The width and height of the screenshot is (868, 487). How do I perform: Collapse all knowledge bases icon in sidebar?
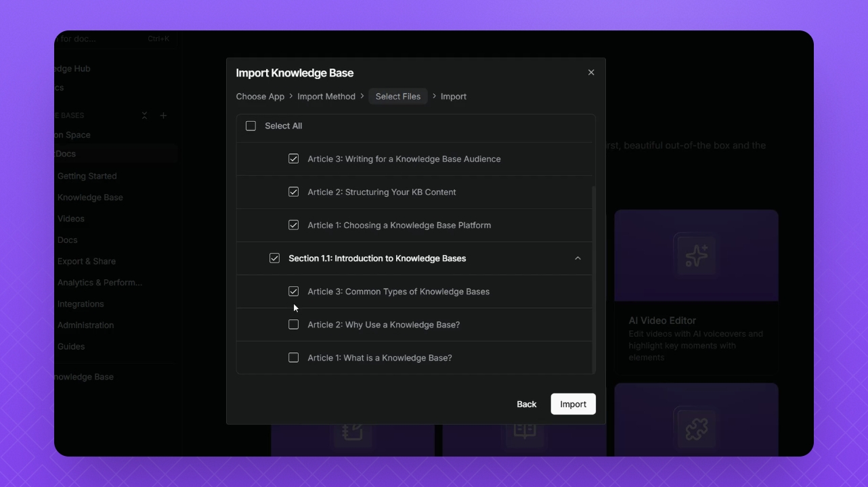(x=144, y=116)
